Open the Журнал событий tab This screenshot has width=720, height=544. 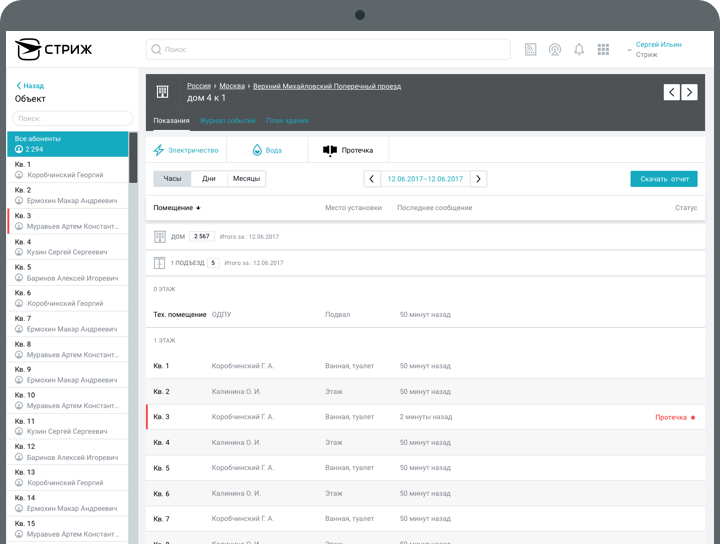coord(227,120)
